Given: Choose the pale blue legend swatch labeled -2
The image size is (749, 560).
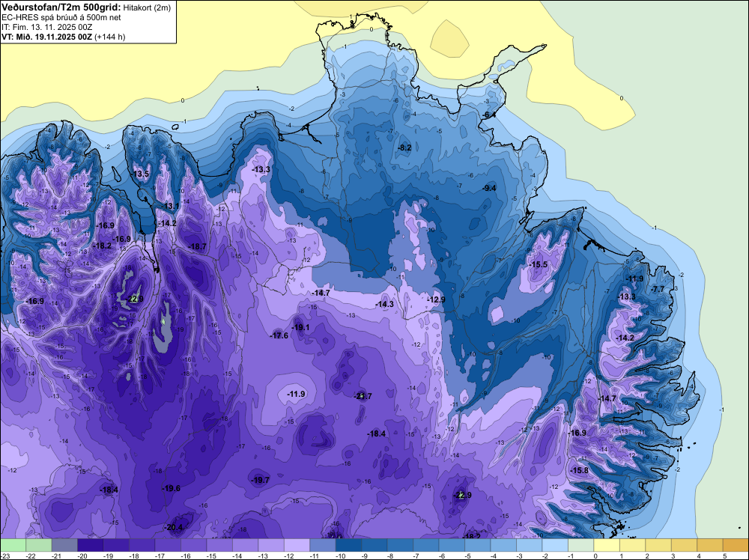Looking at the screenshot, I should pos(555,545).
